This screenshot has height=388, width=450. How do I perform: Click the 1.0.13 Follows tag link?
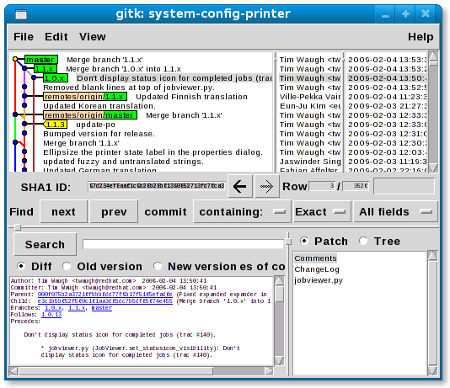pos(52,314)
